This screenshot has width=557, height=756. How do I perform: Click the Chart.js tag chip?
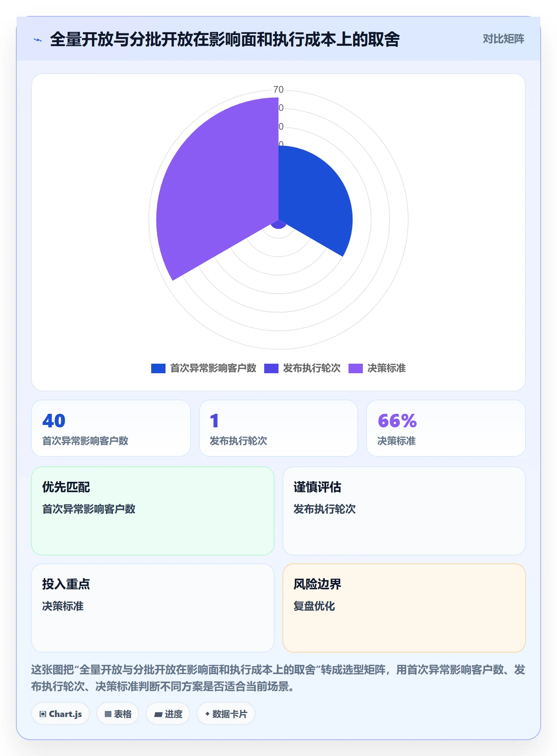click(x=60, y=714)
